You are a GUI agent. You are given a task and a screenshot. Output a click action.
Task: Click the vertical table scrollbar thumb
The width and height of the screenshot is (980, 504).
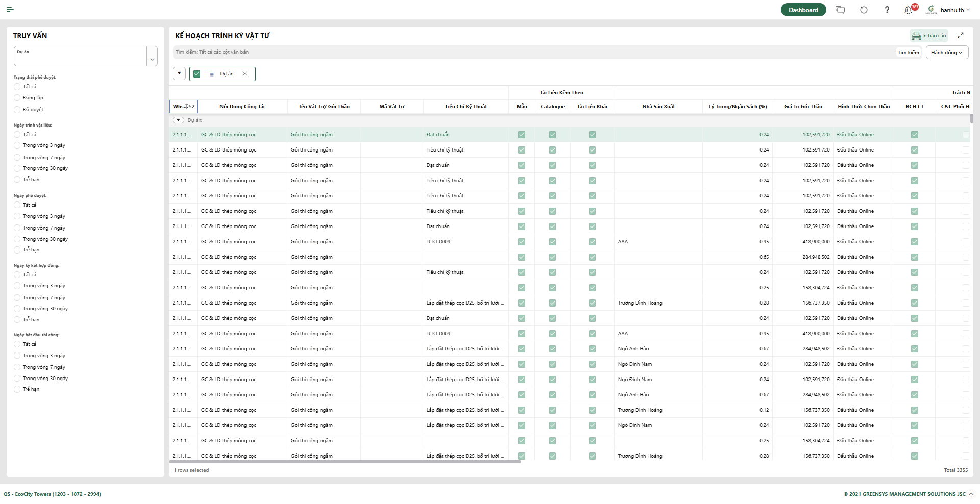click(x=971, y=118)
